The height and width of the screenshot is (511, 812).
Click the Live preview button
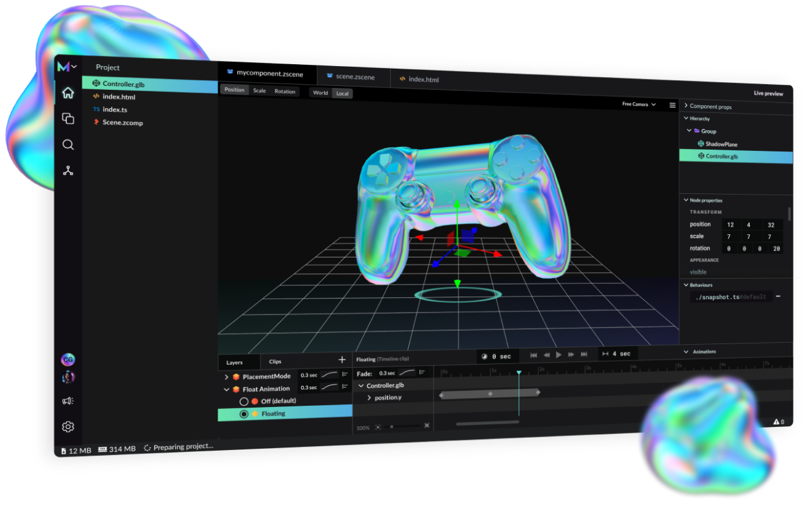click(x=768, y=93)
